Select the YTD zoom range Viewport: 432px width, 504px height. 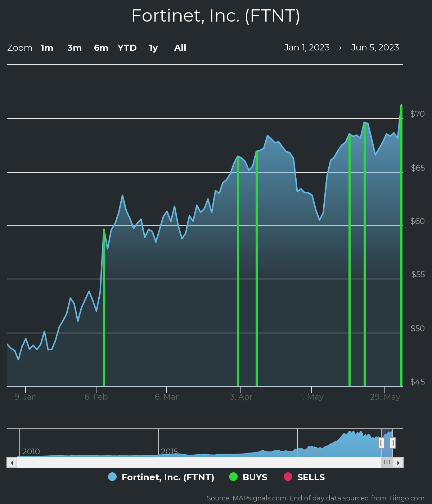[x=127, y=48]
